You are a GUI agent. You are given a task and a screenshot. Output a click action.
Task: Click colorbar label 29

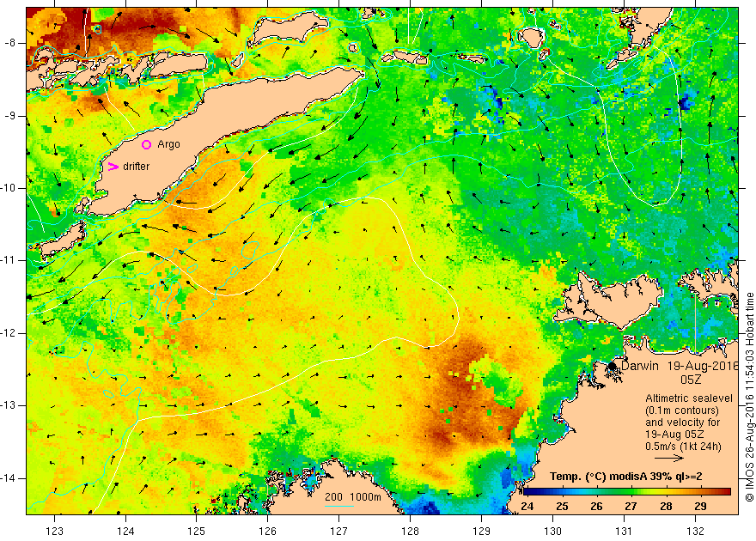(x=700, y=507)
